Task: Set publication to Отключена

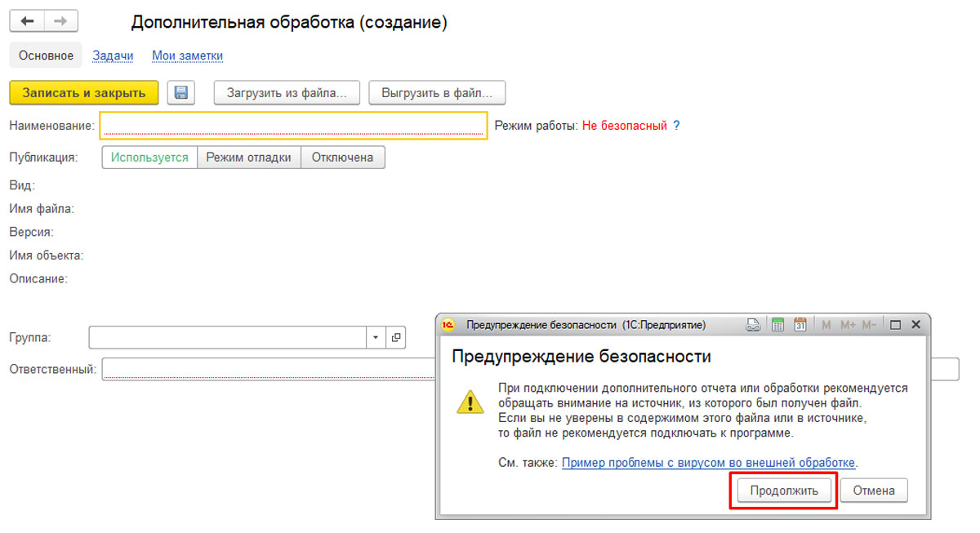Action: coord(342,158)
